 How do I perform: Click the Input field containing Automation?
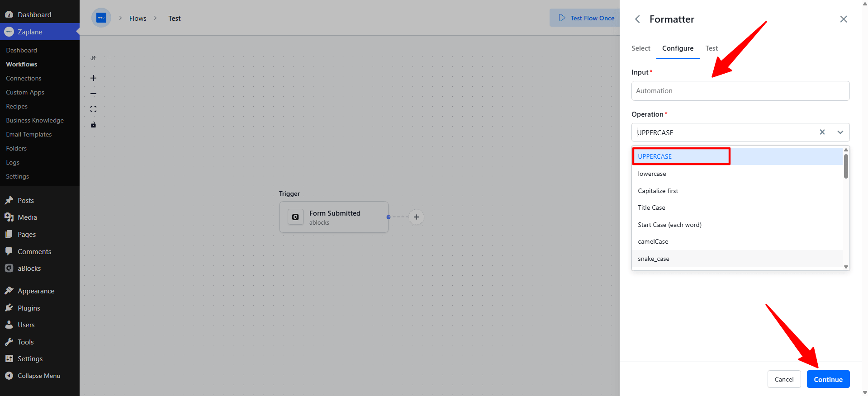(740, 91)
